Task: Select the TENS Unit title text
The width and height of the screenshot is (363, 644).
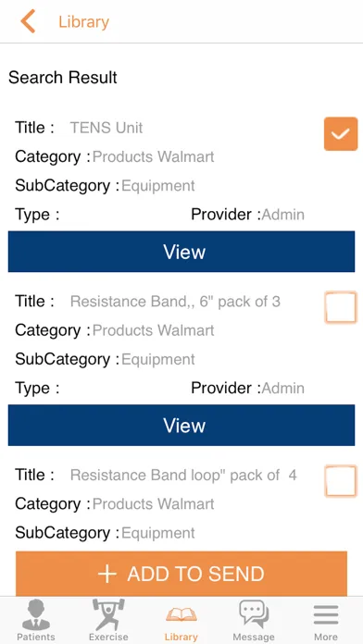Action: pos(106,128)
